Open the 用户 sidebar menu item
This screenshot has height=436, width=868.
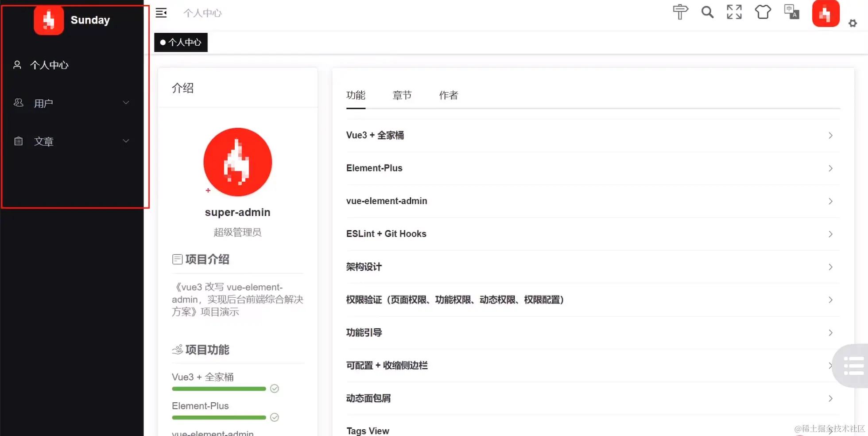(72, 103)
